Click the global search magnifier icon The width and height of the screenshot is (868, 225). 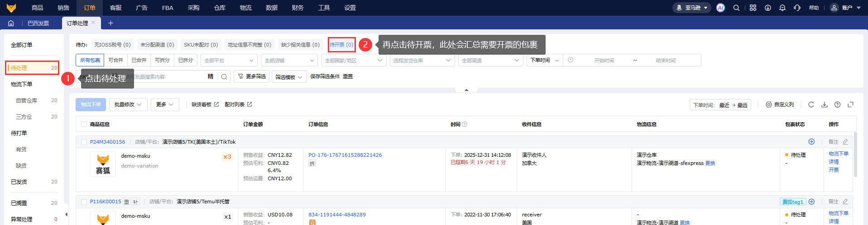click(x=737, y=8)
